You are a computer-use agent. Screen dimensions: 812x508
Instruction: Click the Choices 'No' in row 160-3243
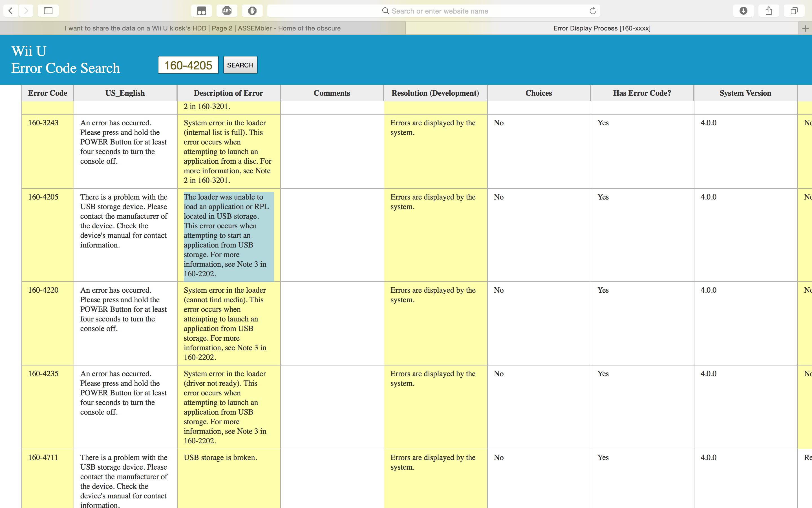pyautogui.click(x=498, y=123)
